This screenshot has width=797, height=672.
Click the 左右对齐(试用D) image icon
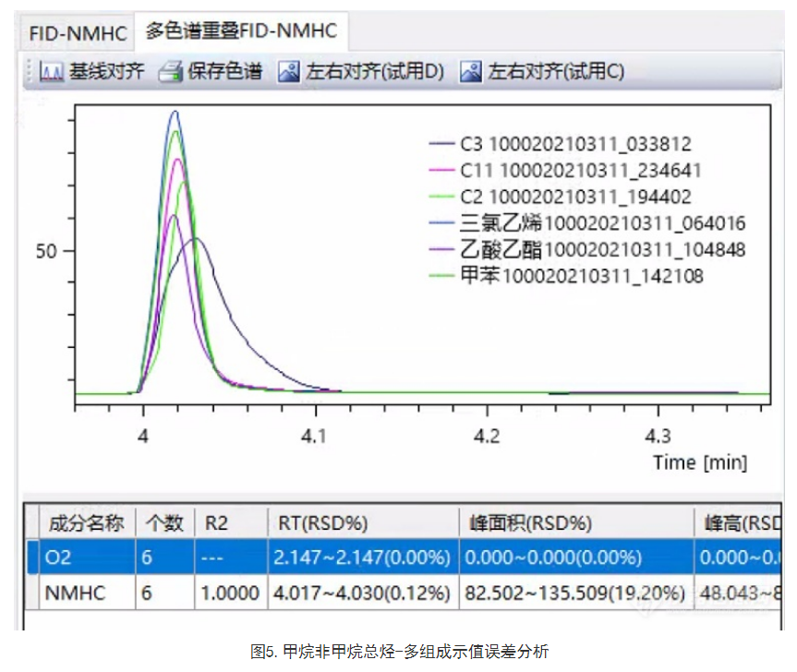pos(289,72)
